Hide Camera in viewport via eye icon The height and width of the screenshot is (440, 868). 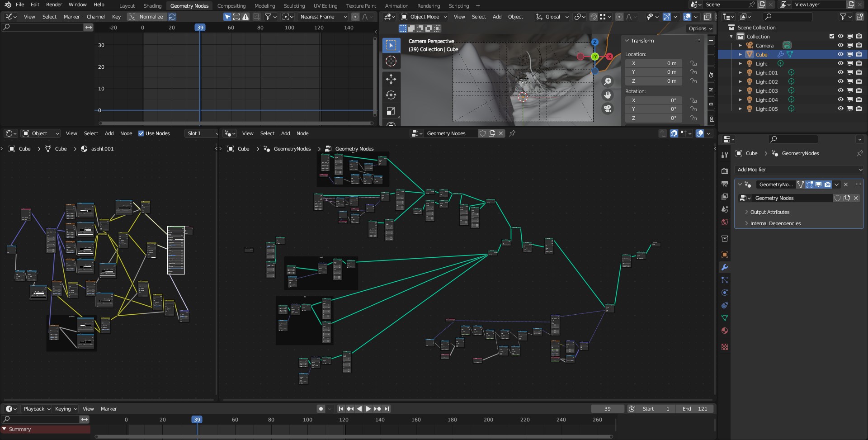[840, 45]
